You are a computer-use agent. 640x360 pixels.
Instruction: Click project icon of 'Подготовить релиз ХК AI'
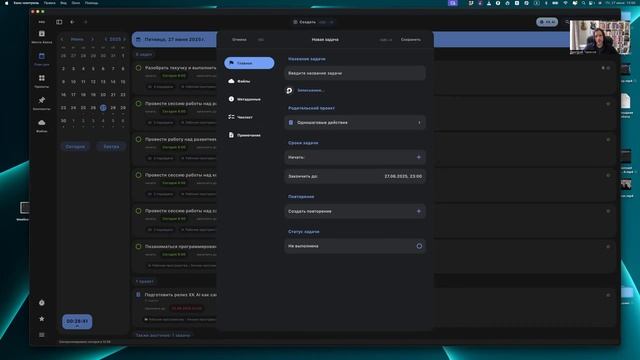[138, 294]
